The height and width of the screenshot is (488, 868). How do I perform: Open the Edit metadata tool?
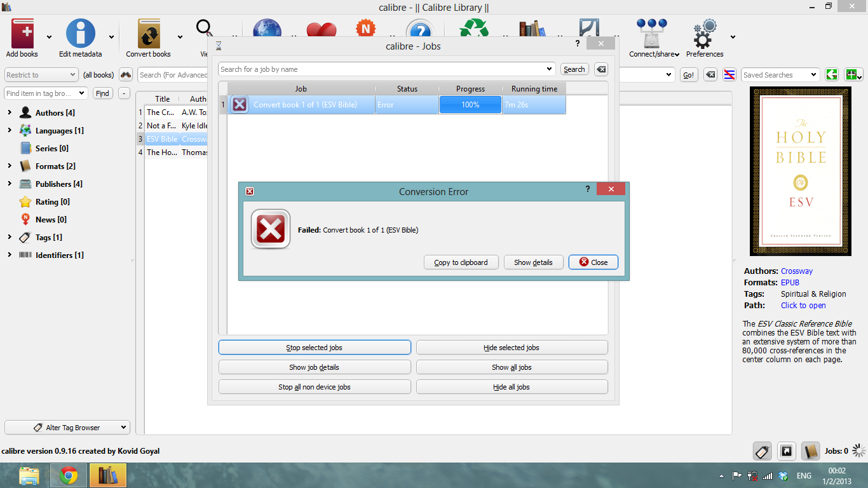81,34
